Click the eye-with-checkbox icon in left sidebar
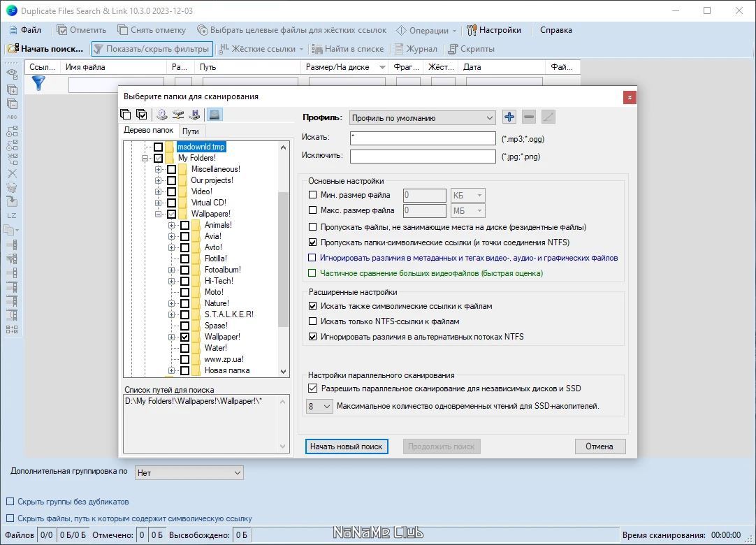 pyautogui.click(x=12, y=74)
